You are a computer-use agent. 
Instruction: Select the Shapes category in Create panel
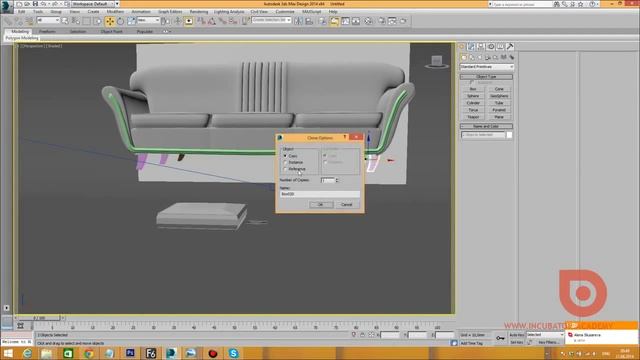472,58
